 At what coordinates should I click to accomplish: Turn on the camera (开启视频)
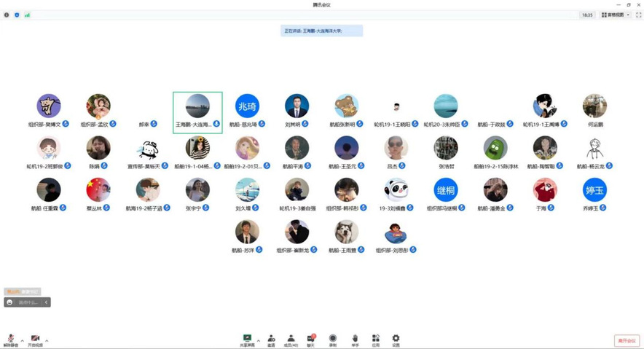click(35, 340)
